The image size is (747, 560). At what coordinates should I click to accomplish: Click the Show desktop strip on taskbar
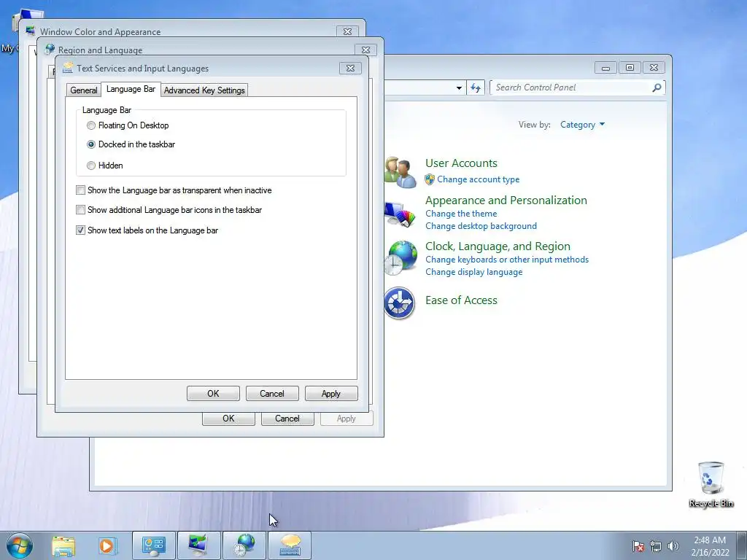pos(742,545)
